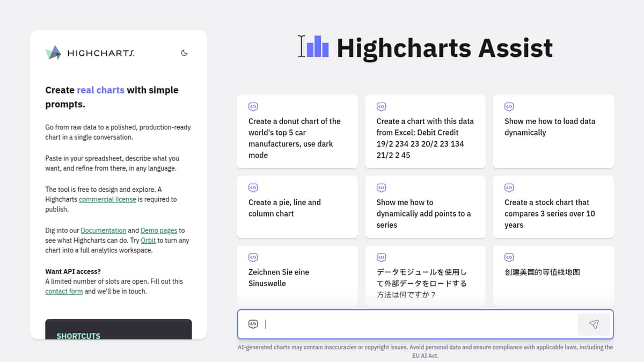Select 'Create a pie, line and column chart'
The height and width of the screenshot is (362, 644).
click(297, 207)
